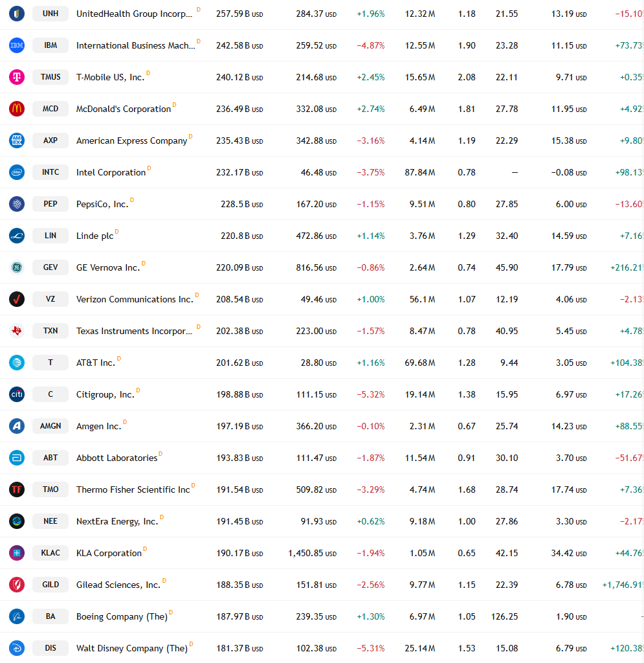The height and width of the screenshot is (663, 644).
Task: Click the Linde logo icon
Action: (17, 236)
